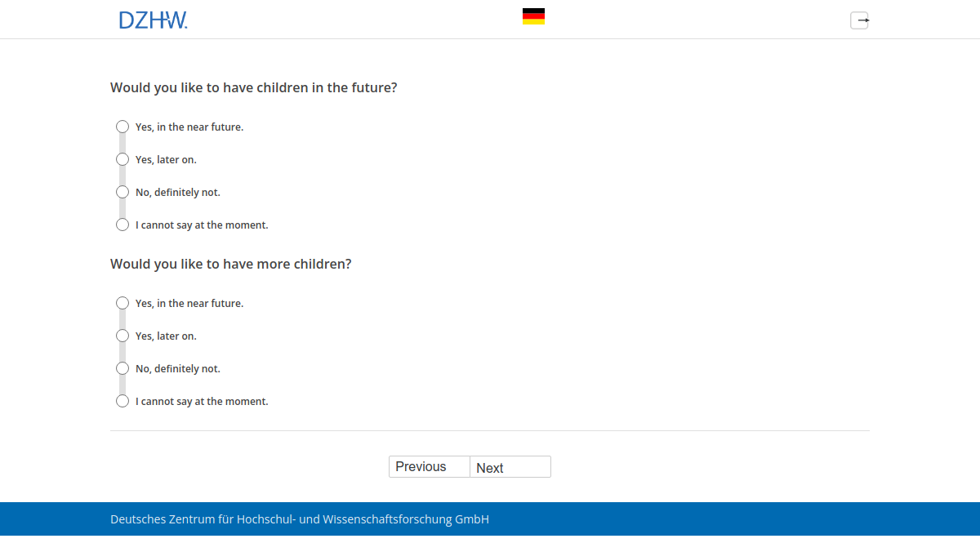The height and width of the screenshot is (543, 980).
Task: Choose 'No, definitely not' for more children
Action: 122,368
